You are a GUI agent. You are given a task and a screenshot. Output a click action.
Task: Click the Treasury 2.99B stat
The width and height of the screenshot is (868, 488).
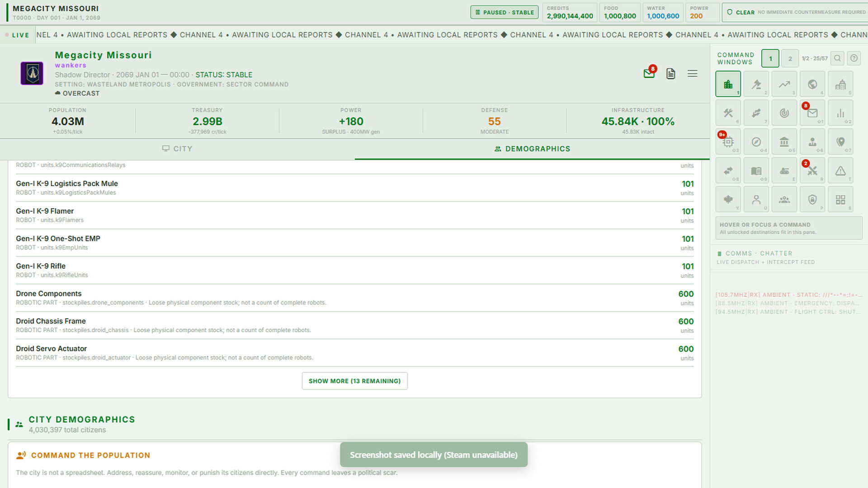[x=207, y=121]
